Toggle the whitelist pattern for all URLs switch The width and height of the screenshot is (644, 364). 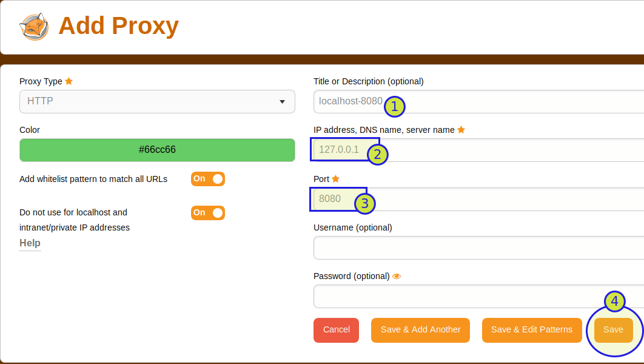[x=208, y=179]
